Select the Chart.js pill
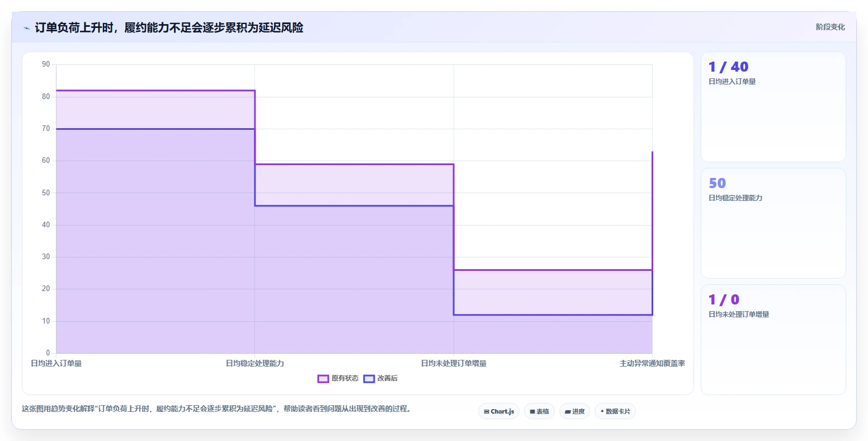 499,411
